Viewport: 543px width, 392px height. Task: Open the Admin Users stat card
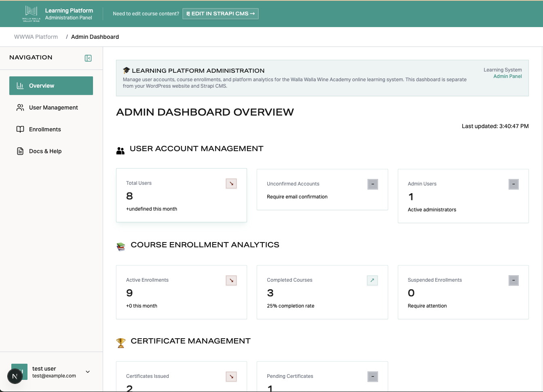click(463, 196)
